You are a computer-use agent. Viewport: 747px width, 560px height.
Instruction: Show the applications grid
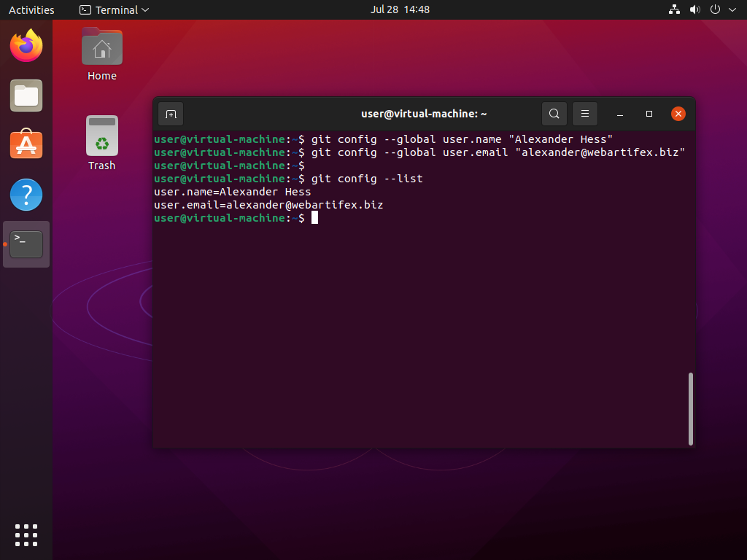26,534
